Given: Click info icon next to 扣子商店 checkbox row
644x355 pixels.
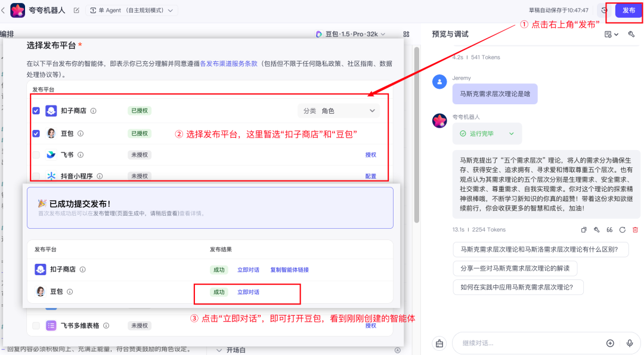Looking at the screenshot, I should [93, 111].
